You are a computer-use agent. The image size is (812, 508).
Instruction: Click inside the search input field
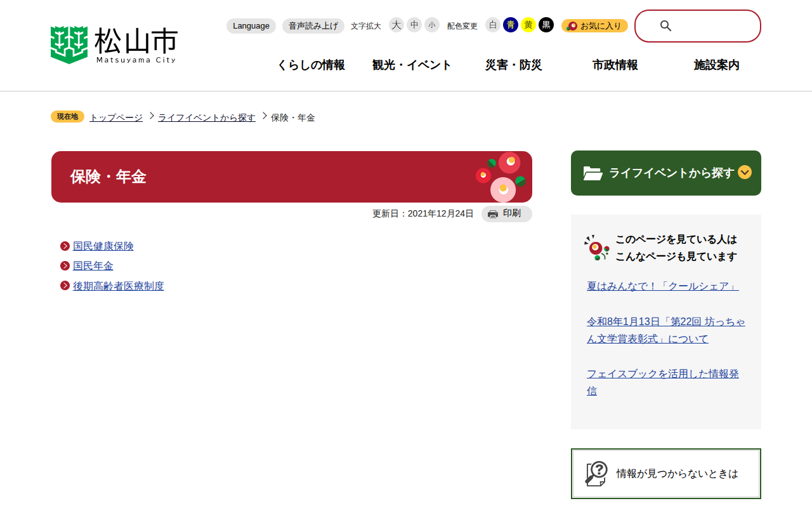tap(698, 26)
